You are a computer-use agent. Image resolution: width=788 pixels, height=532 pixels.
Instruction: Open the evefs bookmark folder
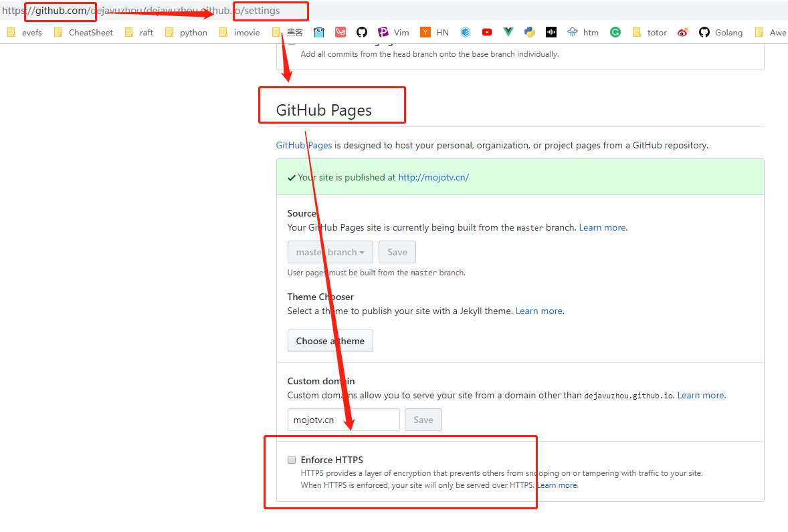[x=25, y=33]
